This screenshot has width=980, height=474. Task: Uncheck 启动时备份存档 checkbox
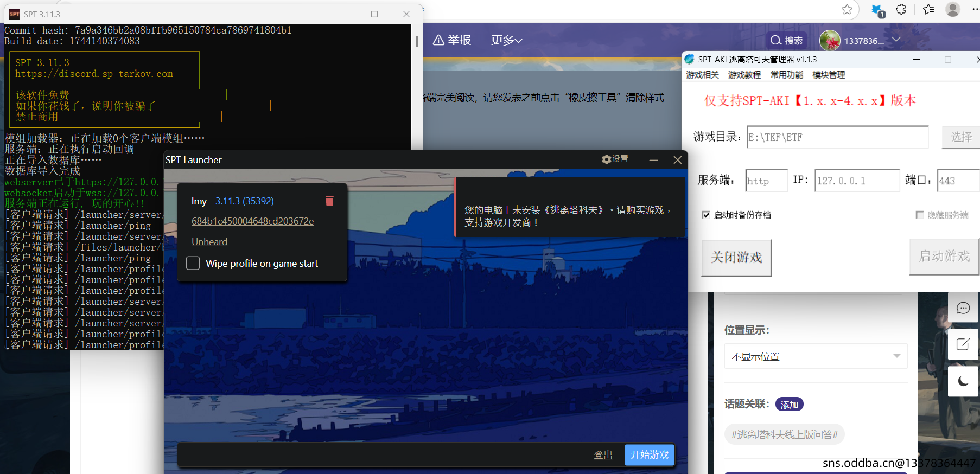705,215
